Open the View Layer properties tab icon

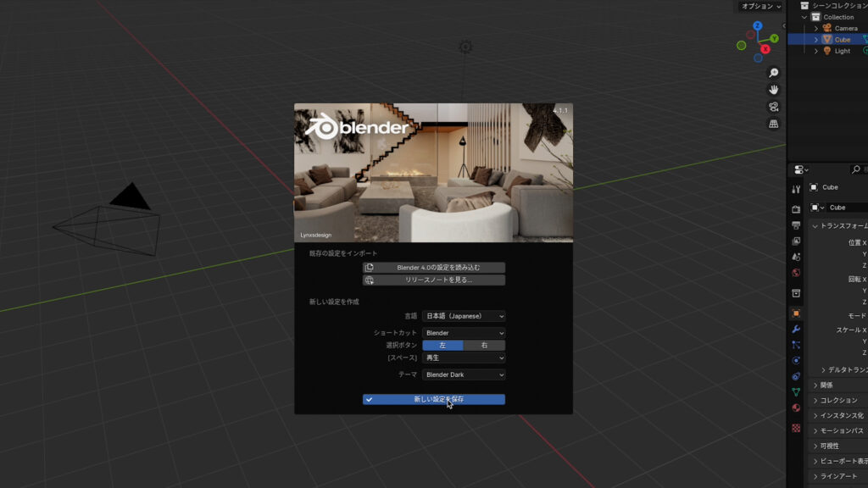796,241
